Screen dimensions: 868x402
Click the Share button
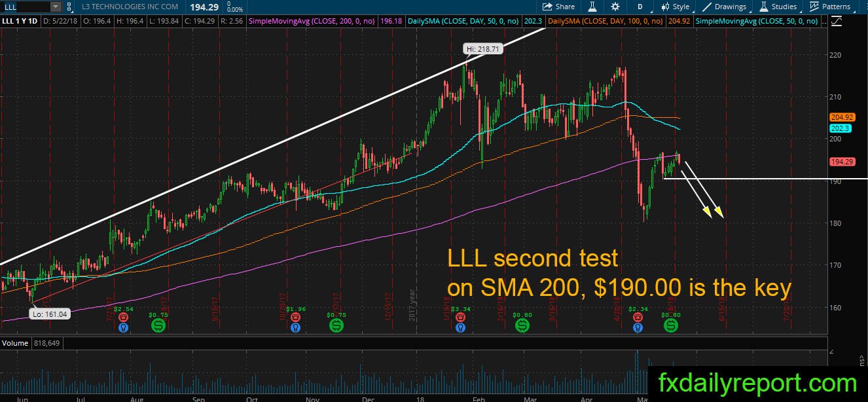point(559,7)
